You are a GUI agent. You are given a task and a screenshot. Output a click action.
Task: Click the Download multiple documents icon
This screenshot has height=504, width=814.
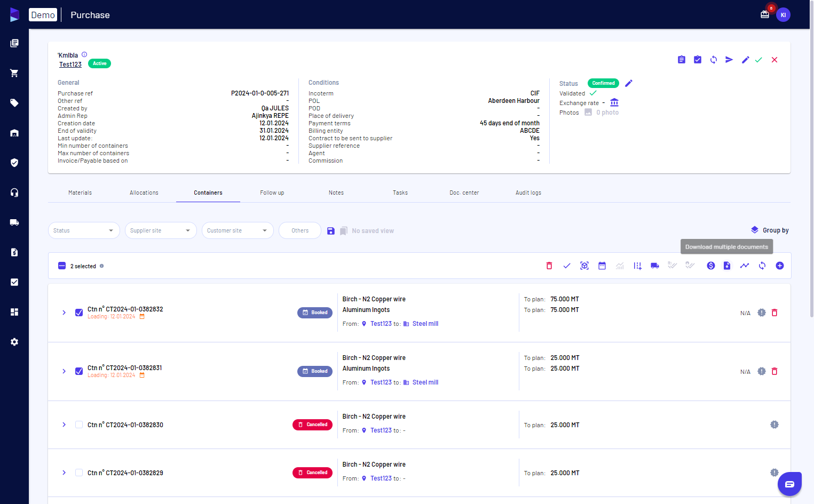point(727,266)
